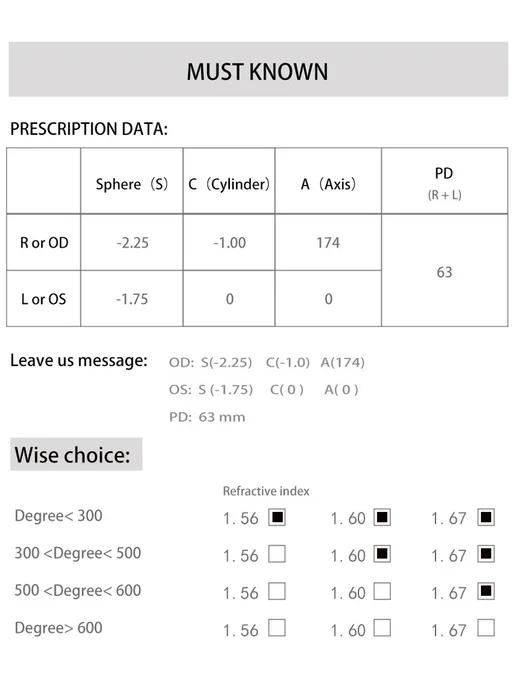Click the PD: 63 mm message line

pos(207,417)
